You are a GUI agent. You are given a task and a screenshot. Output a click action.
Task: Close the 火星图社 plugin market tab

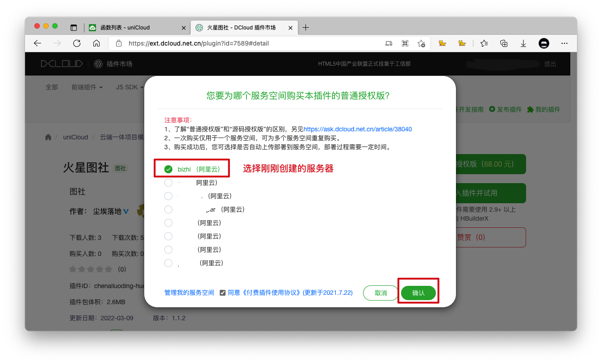[x=290, y=28]
